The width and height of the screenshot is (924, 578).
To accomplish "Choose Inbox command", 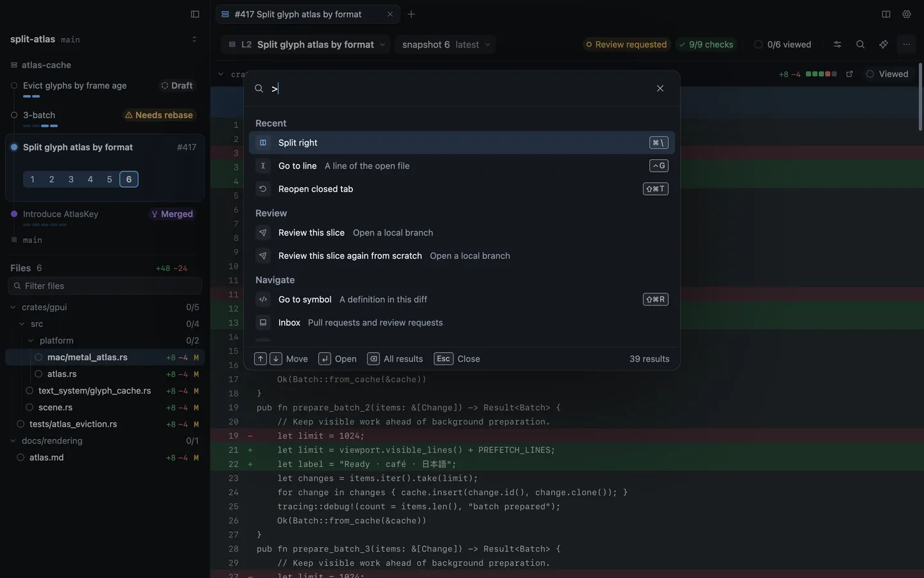I will click(462, 322).
